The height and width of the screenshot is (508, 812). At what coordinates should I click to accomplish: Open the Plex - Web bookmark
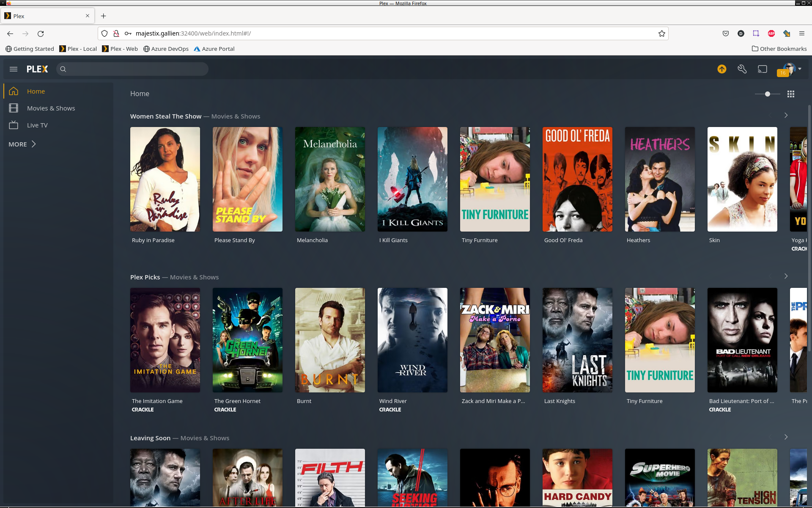120,49
